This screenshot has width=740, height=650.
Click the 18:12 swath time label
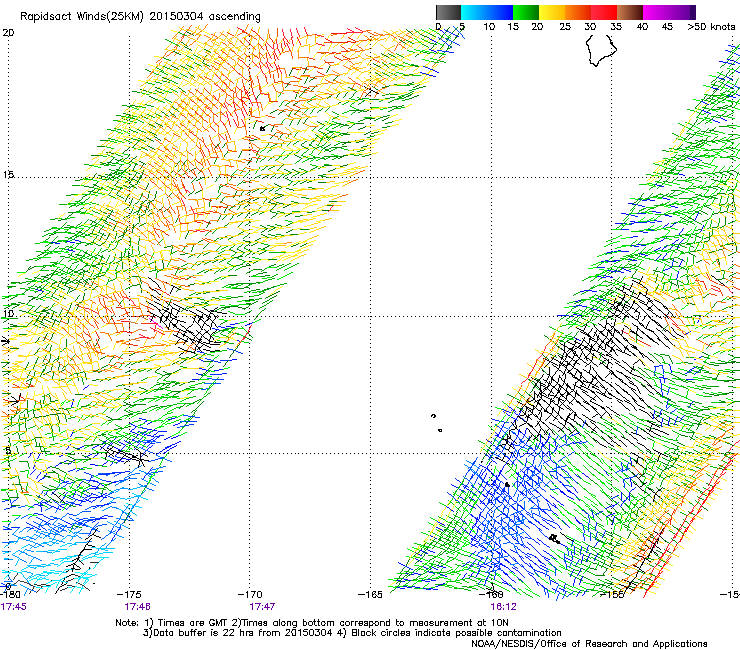pyautogui.click(x=503, y=606)
